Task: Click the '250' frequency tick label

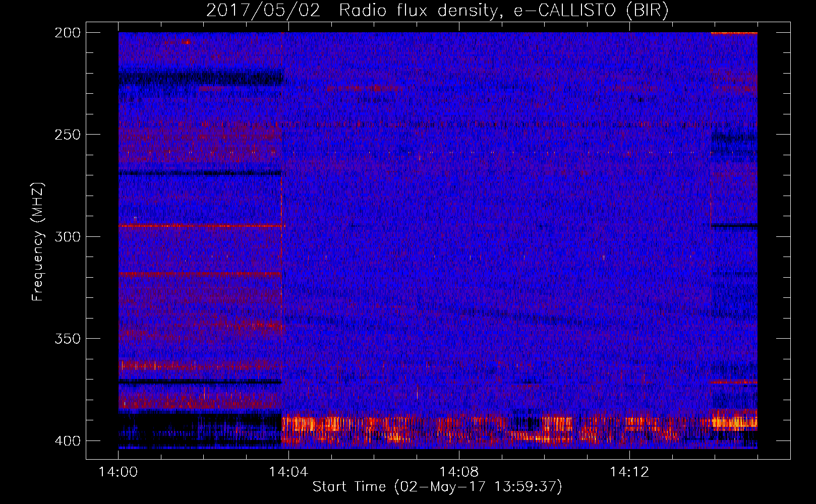Action: pyautogui.click(x=67, y=135)
